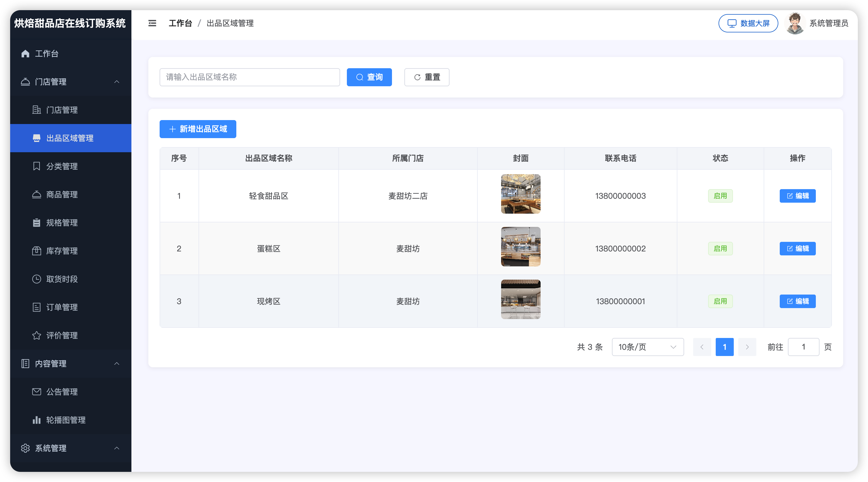The image size is (868, 482).
Task: Click the 查询 search button
Action: coord(369,77)
